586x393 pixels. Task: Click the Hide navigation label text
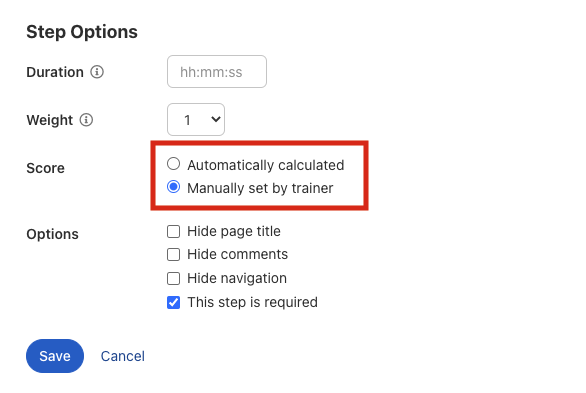[237, 278]
